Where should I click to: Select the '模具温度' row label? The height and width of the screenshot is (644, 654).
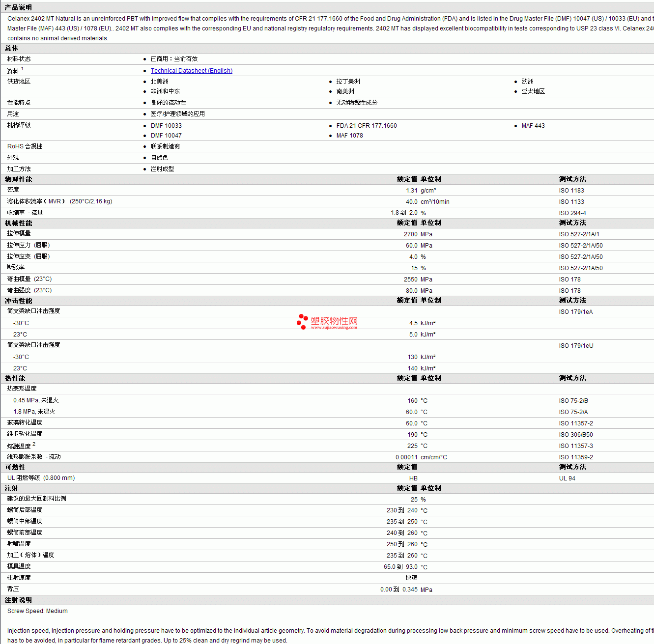tap(19, 566)
